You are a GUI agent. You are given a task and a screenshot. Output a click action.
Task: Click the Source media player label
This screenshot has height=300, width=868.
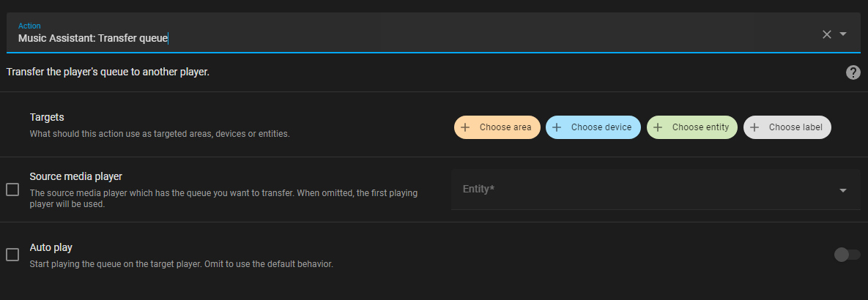coord(75,176)
